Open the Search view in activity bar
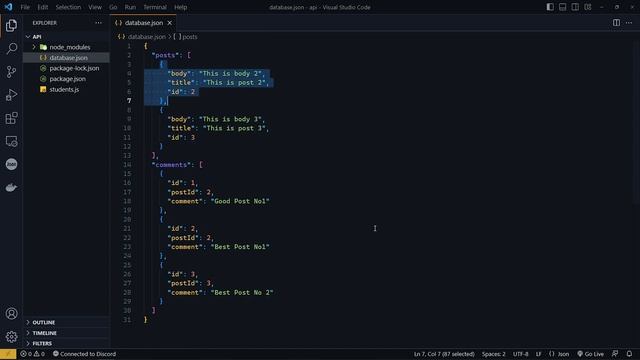Image resolution: width=640 pixels, height=360 pixels. (x=11, y=49)
